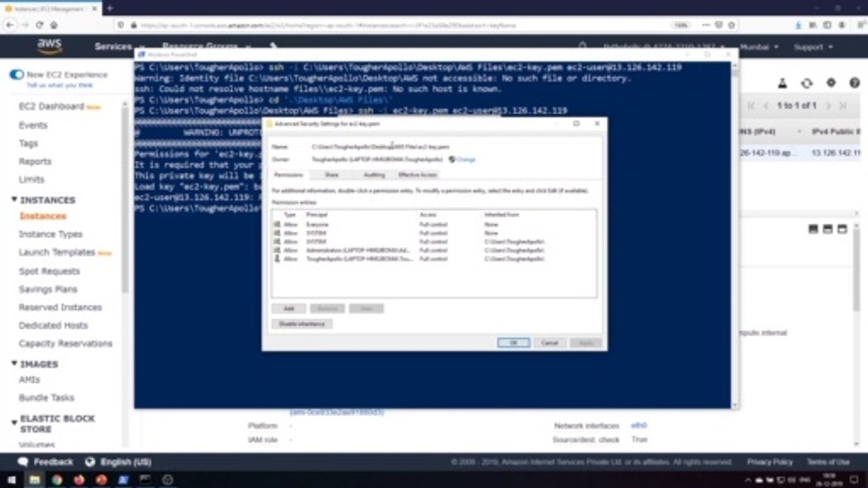Open the Support dropdown menu
The width and height of the screenshot is (868, 488).
point(812,47)
